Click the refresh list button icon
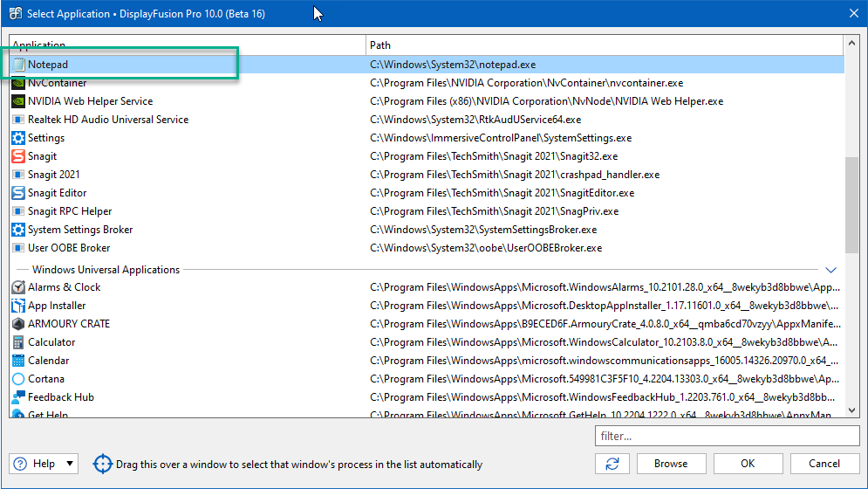868x489 pixels. coord(612,464)
